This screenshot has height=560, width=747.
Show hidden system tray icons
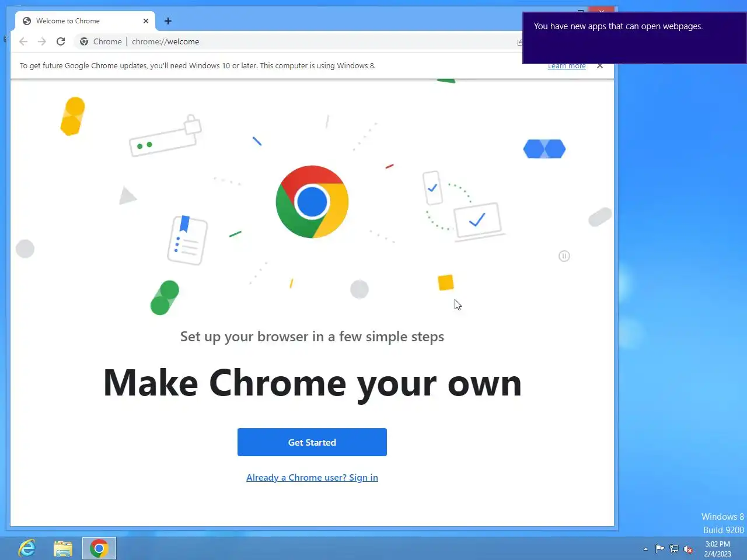645,549
